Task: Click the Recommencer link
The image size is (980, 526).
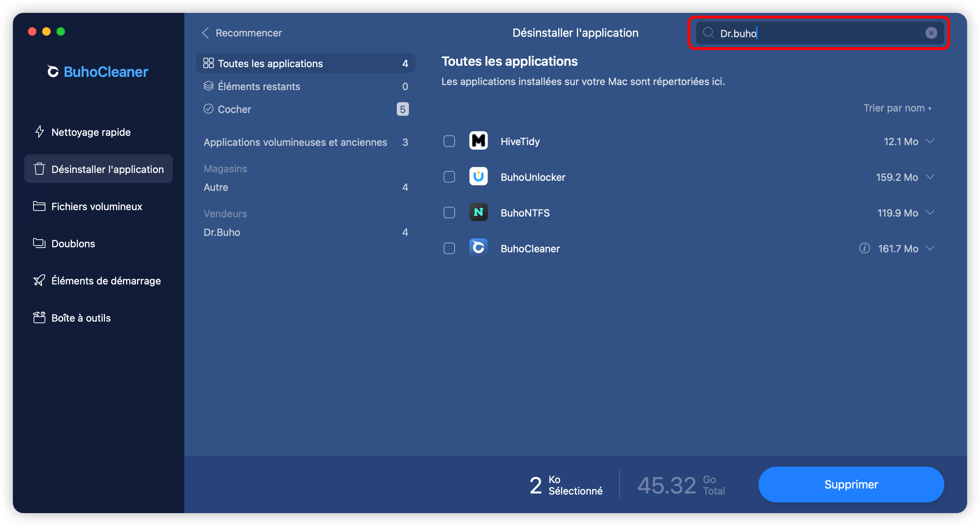Action: tap(249, 33)
